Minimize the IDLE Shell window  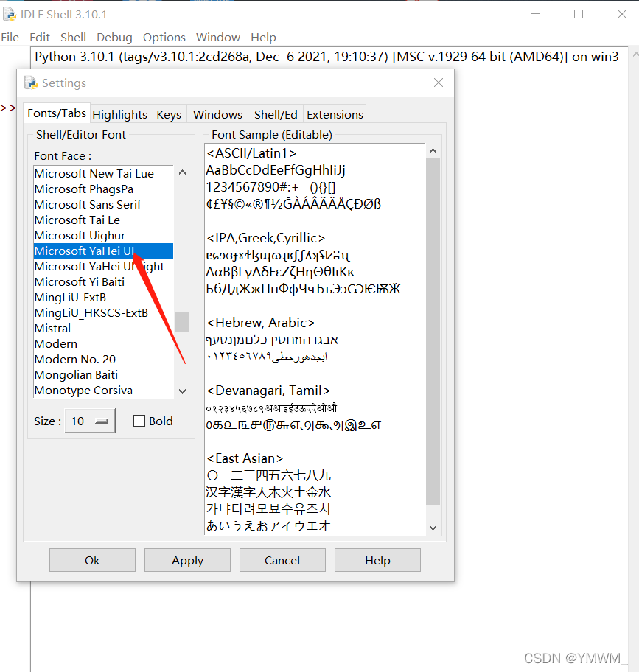[x=536, y=14]
